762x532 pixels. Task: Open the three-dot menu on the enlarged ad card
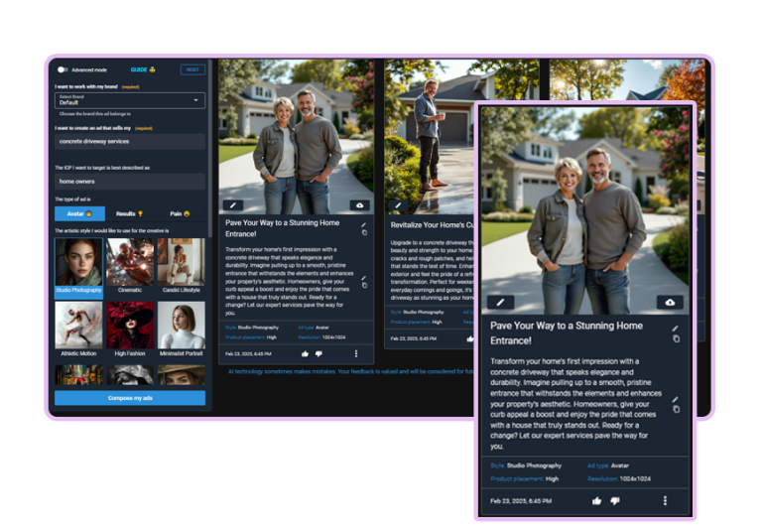pyautogui.click(x=665, y=500)
